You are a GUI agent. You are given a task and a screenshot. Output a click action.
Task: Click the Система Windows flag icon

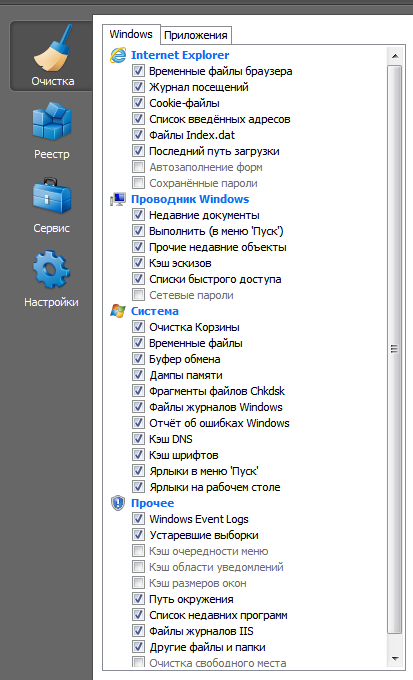pyautogui.click(x=118, y=311)
